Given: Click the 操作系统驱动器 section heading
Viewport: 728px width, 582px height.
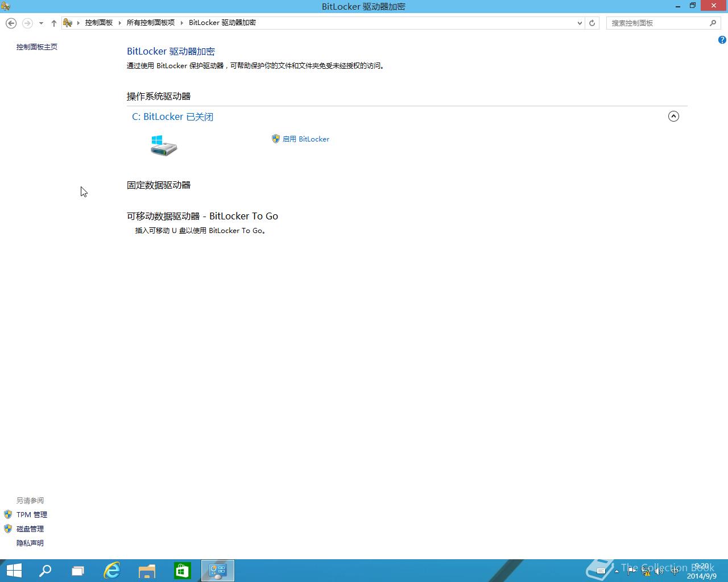Looking at the screenshot, I should (159, 97).
